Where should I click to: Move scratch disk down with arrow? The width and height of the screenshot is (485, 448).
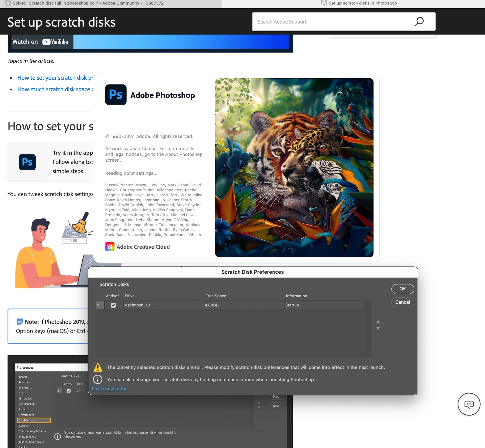click(378, 329)
